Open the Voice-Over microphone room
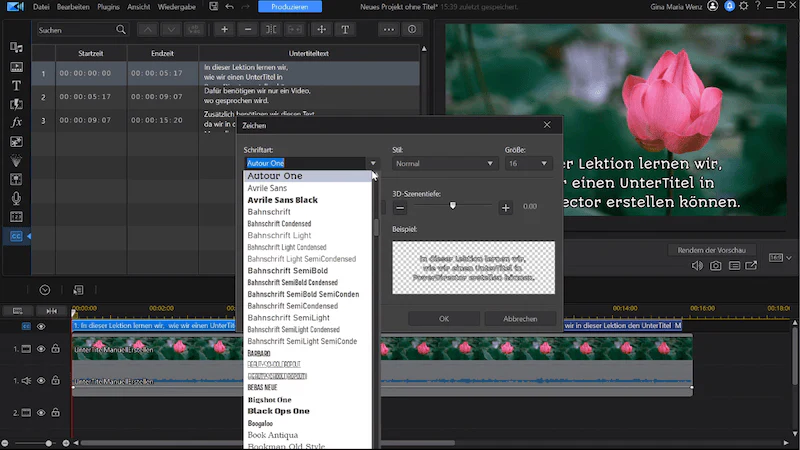800x450 pixels. coord(16,198)
